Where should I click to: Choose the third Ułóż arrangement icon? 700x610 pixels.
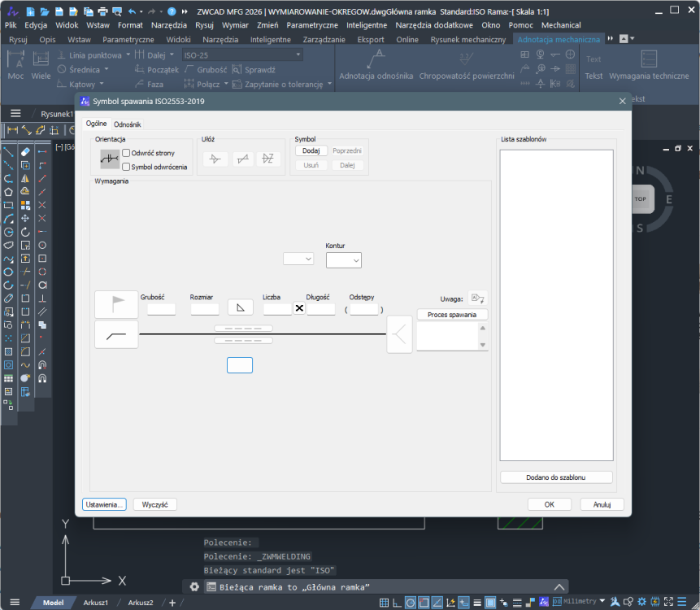point(267,159)
